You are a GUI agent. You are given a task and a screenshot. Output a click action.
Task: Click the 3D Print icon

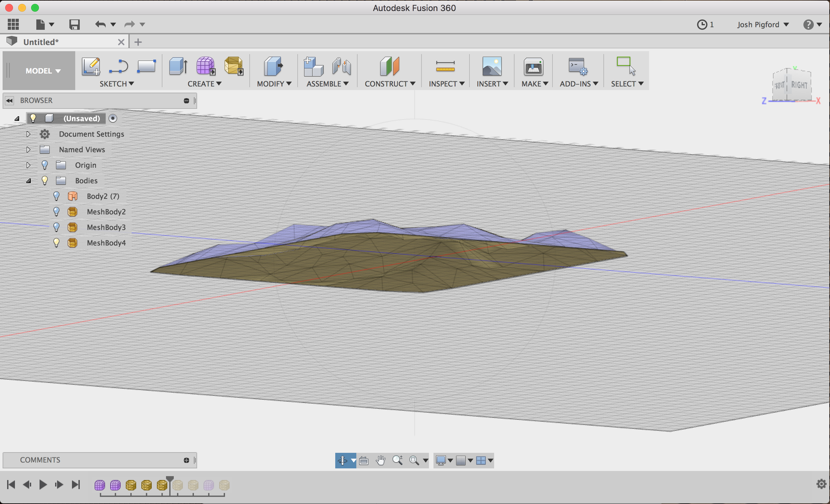(533, 66)
